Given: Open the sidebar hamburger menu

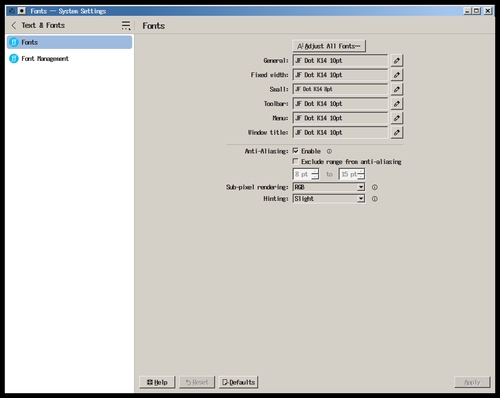Looking at the screenshot, I should point(126,25).
